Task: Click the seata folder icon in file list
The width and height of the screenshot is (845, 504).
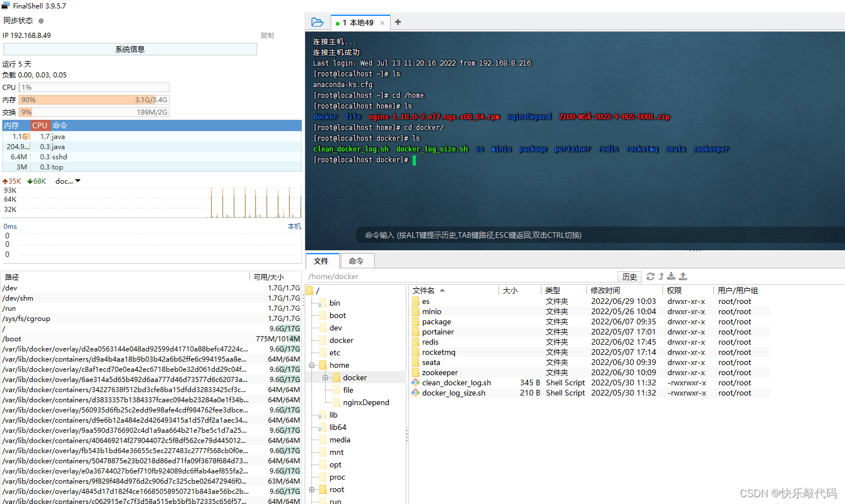Action: pos(416,362)
